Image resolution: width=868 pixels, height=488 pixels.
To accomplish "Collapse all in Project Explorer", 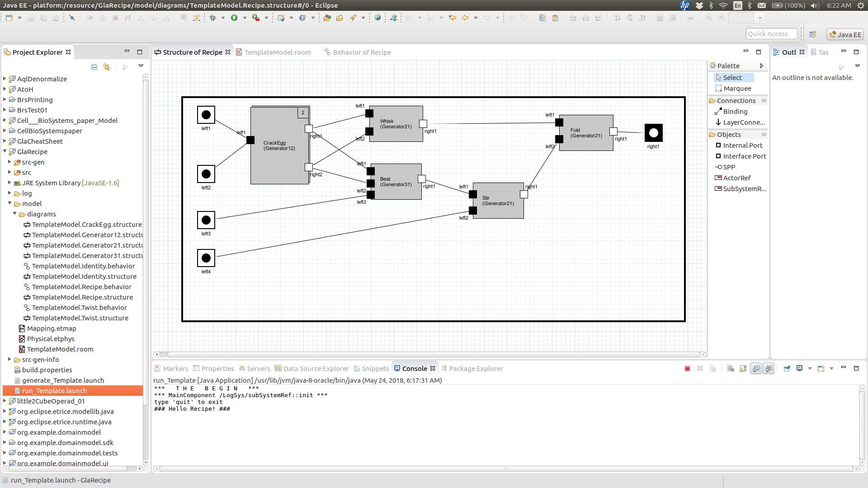I will click(94, 67).
